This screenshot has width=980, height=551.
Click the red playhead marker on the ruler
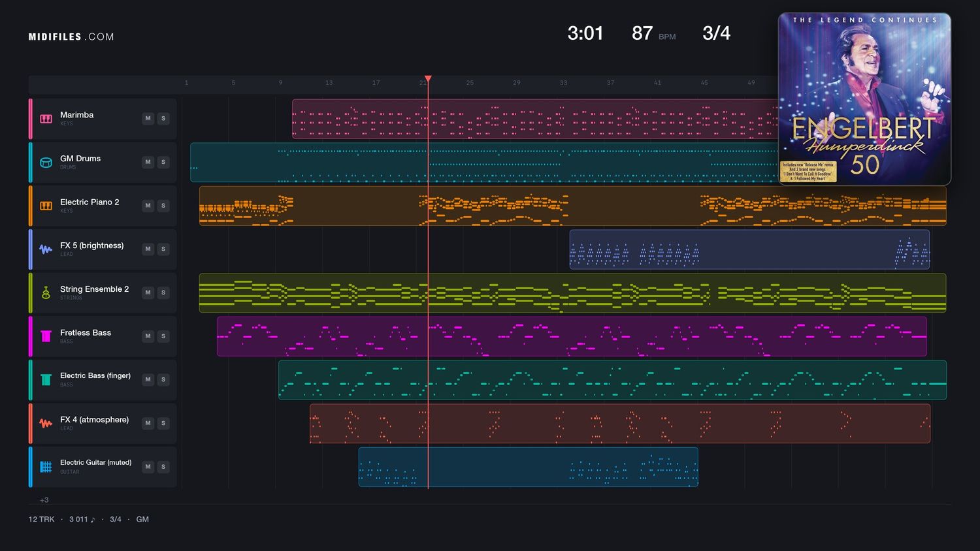point(428,79)
